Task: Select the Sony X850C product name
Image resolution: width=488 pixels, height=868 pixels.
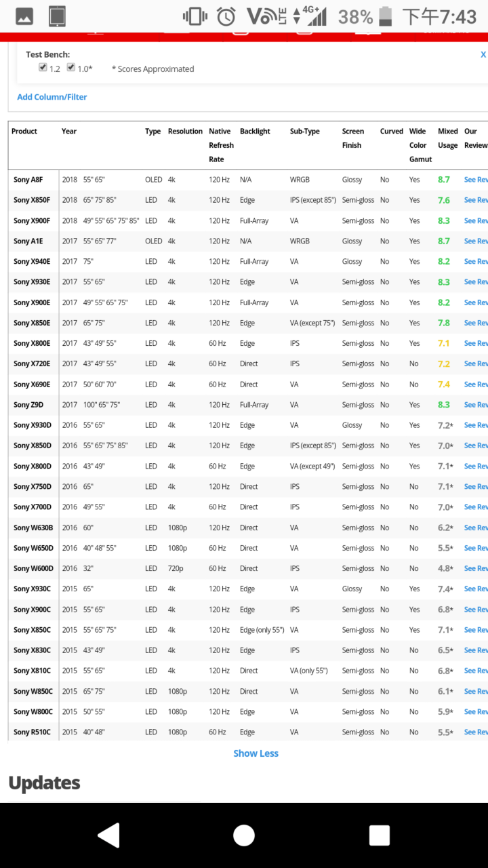Action: 32,630
